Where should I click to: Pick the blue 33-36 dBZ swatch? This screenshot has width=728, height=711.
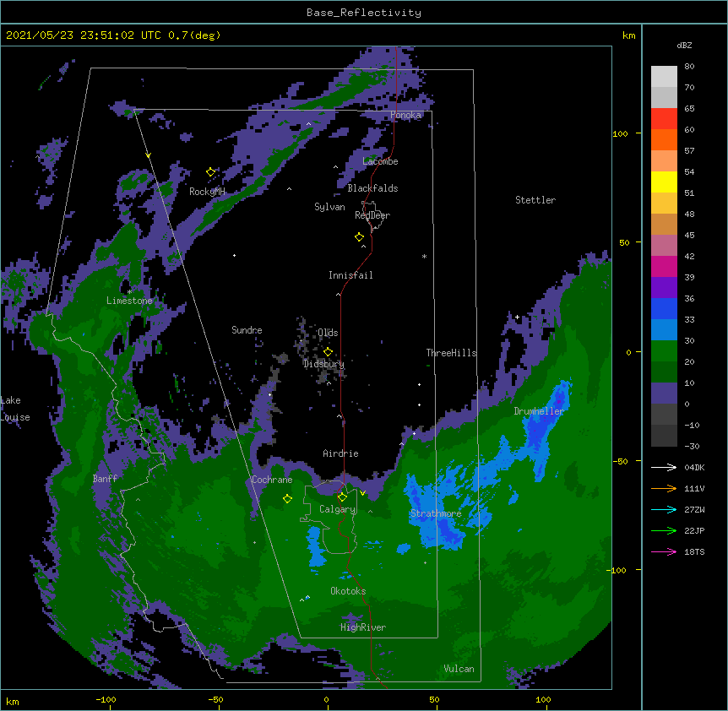click(x=664, y=308)
